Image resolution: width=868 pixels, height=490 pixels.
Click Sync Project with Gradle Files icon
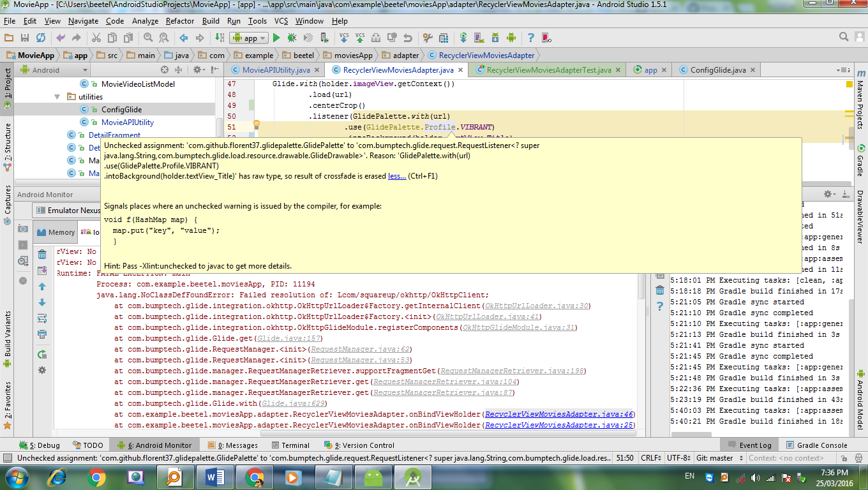click(x=463, y=38)
